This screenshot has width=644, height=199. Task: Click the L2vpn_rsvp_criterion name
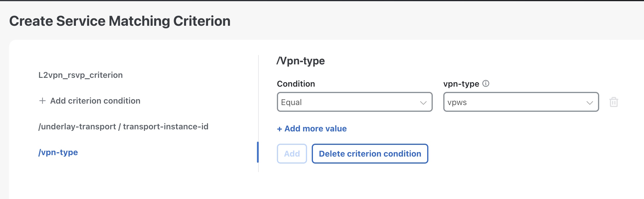coord(81,75)
